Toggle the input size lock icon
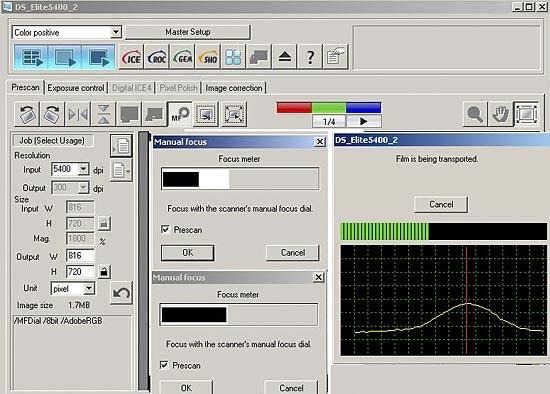Screen dimensions: 550x394 pyautogui.click(x=104, y=223)
